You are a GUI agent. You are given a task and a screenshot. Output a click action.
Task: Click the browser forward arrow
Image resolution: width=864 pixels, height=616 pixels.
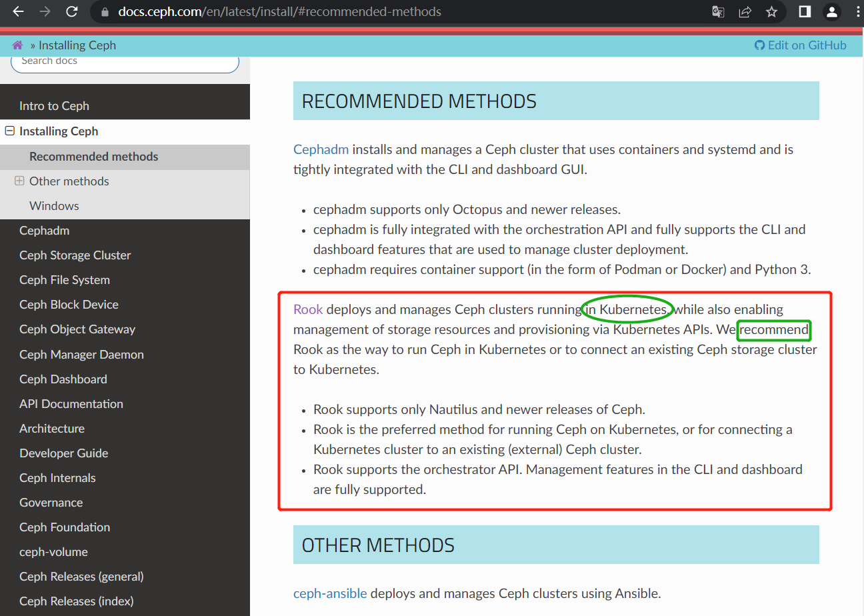(x=45, y=12)
